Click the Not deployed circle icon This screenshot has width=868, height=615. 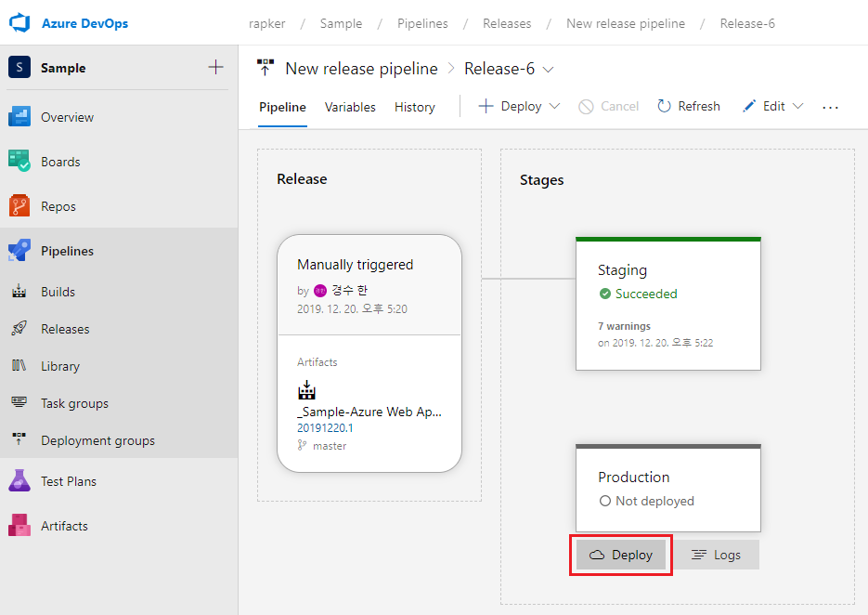click(605, 501)
